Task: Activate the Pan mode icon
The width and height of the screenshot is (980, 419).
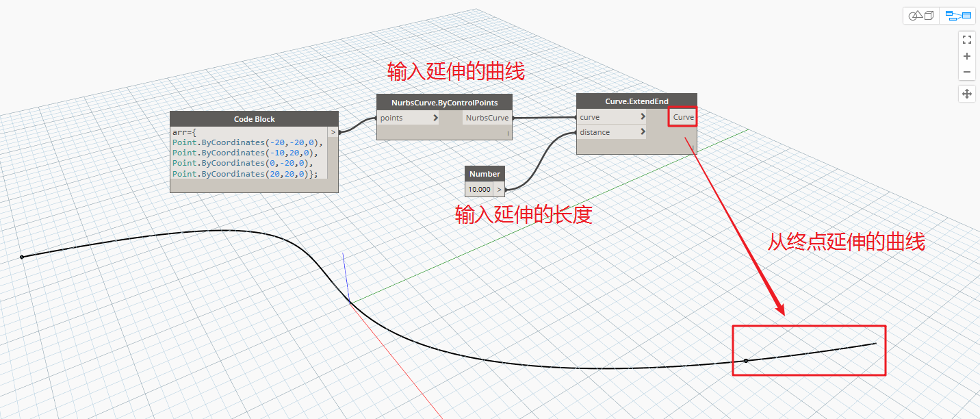Action: pos(967,94)
